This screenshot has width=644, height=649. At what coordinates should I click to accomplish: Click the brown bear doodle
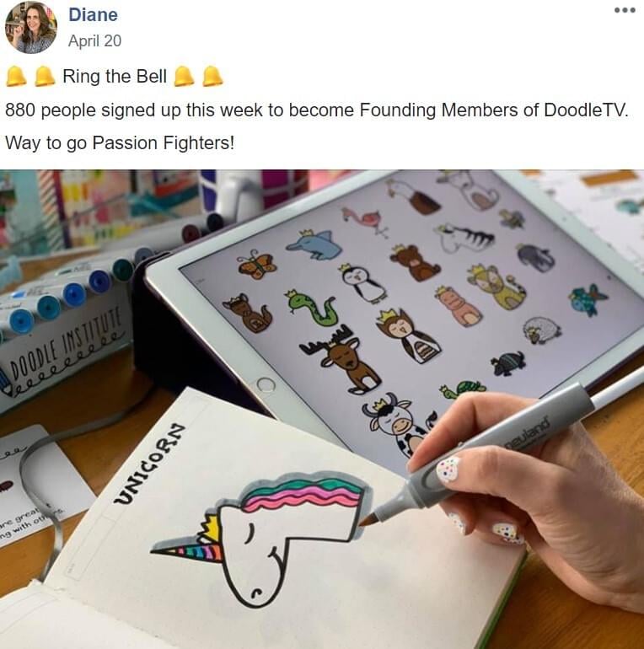click(414, 261)
